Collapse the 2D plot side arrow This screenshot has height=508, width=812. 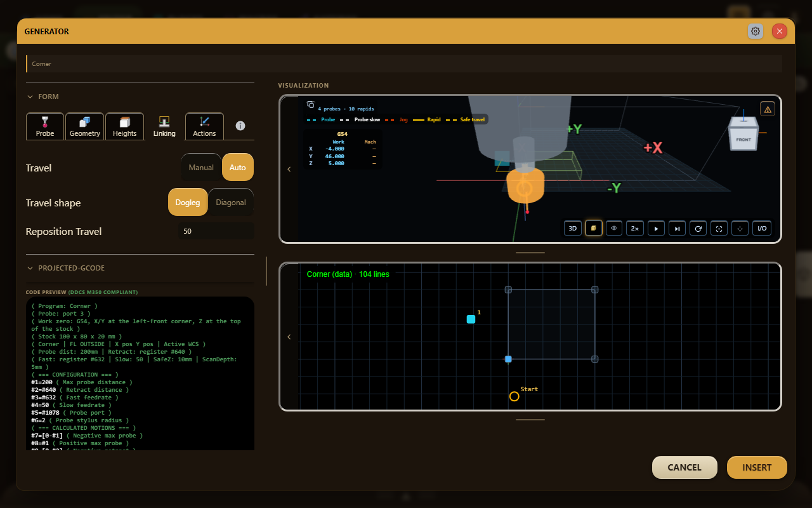(x=289, y=337)
